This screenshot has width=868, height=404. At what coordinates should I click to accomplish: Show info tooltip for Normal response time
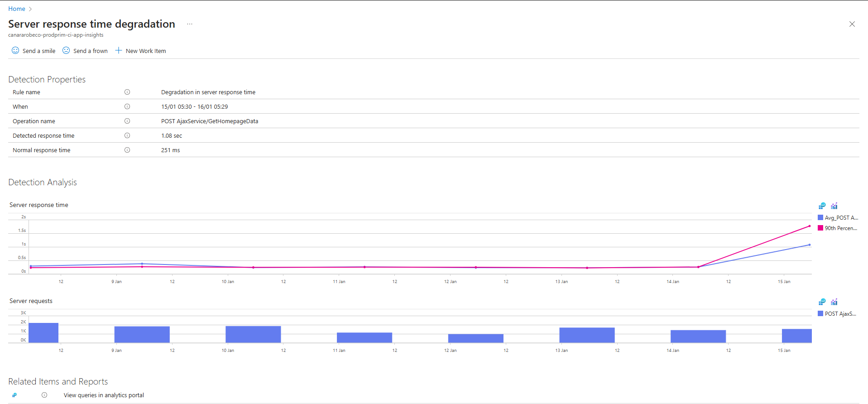coord(127,150)
